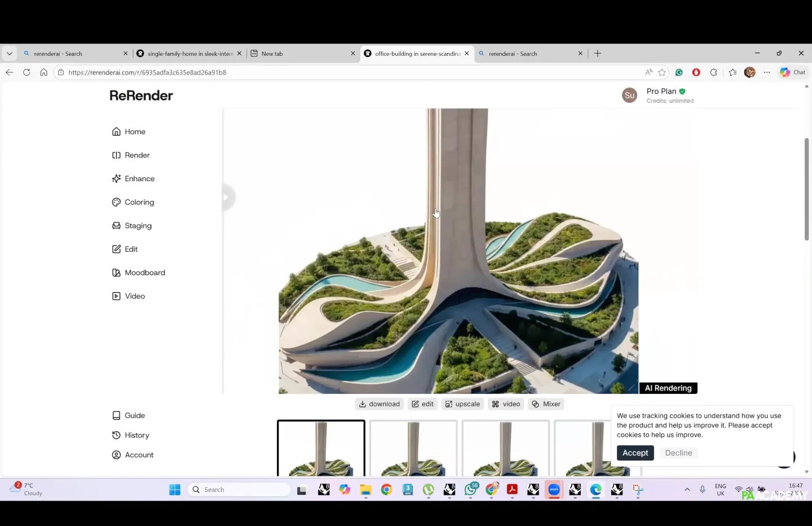Accept tracking cookies
Screen dimensions: 812x526
click(x=635, y=453)
